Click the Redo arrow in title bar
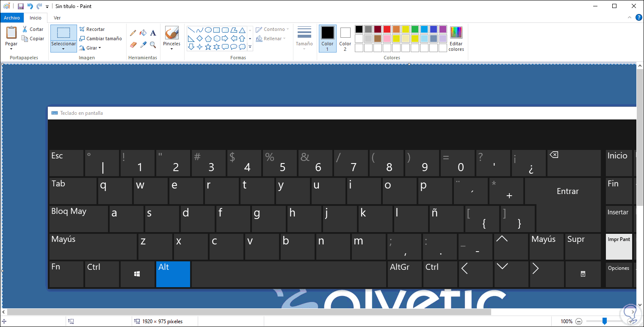Screen dimensions: 644x327 click(39, 6)
